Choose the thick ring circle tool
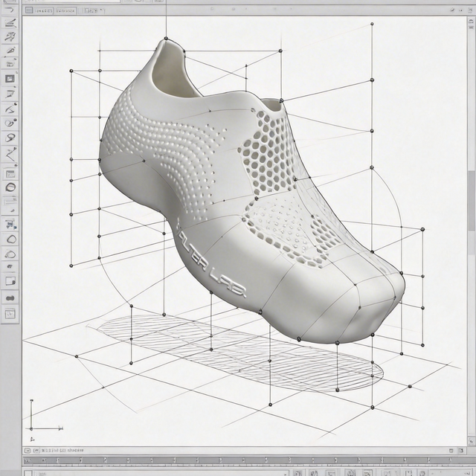476x476 pixels. click(10, 187)
